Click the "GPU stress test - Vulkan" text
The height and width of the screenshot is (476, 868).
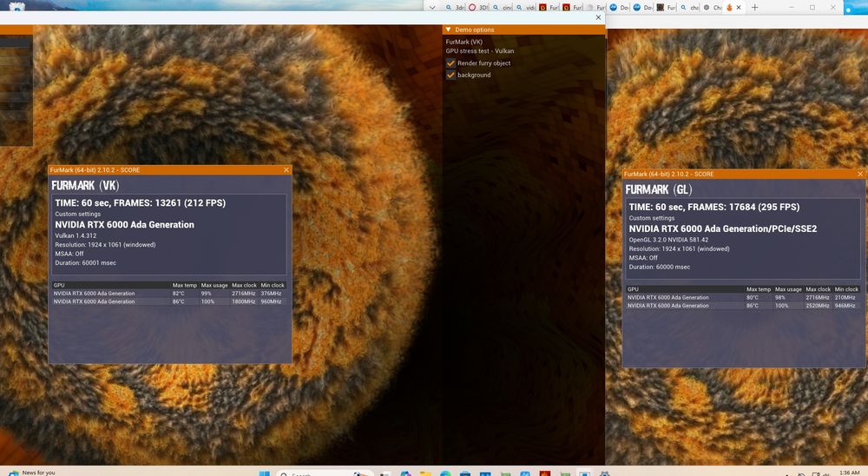point(479,51)
